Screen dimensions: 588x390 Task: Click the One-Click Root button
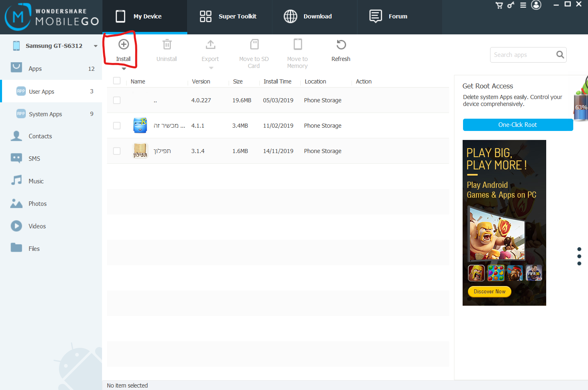coord(518,125)
